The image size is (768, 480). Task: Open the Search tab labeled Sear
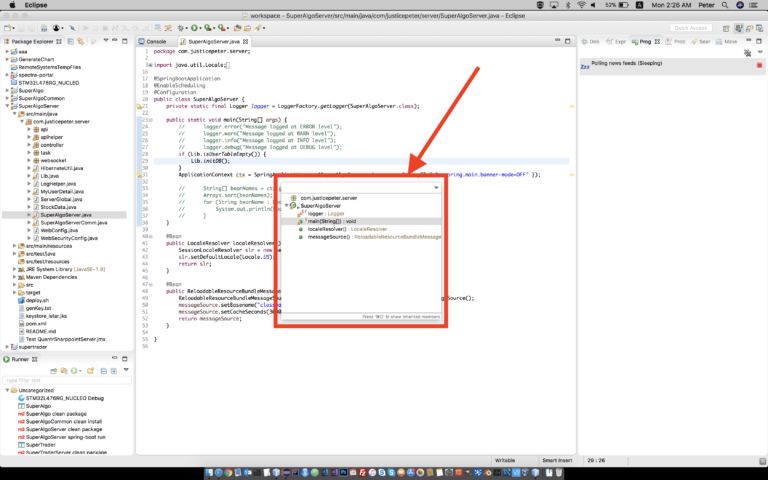click(700, 42)
